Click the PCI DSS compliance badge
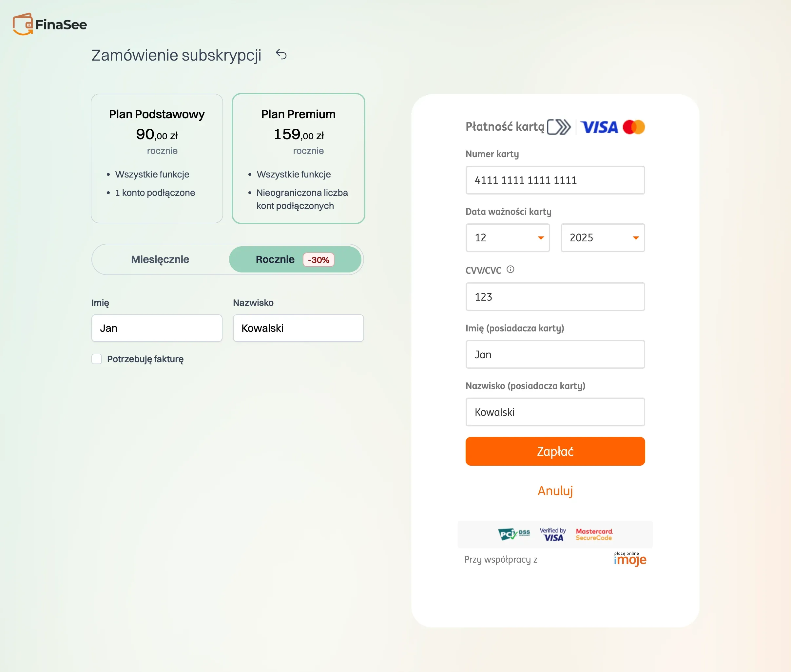This screenshot has width=791, height=672. pyautogui.click(x=513, y=534)
